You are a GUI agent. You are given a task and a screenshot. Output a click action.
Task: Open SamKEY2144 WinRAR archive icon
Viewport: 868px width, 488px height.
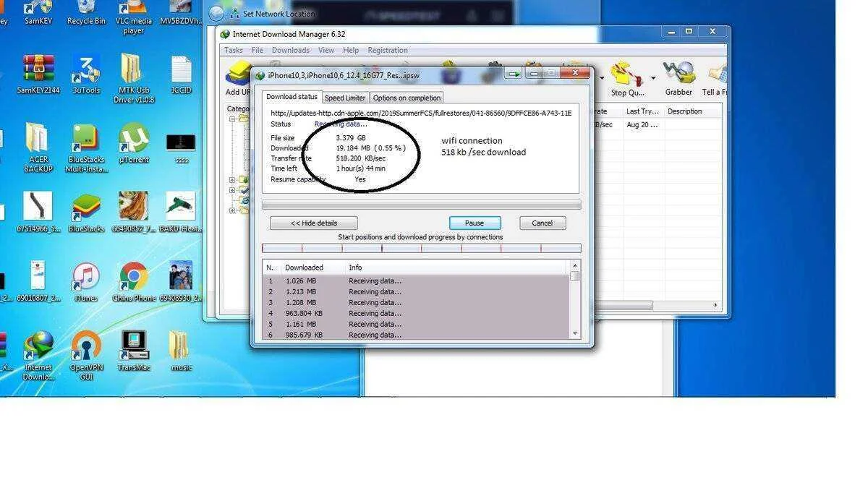[x=38, y=74]
